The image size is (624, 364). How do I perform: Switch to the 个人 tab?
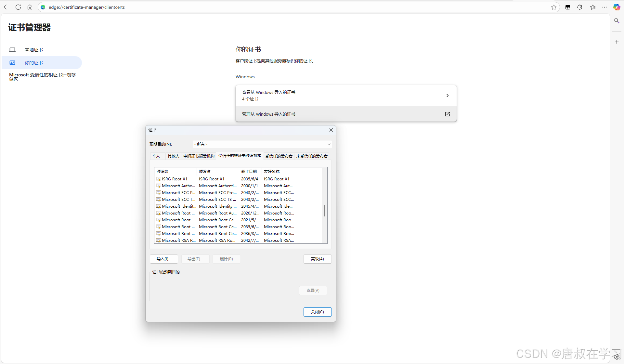156,156
